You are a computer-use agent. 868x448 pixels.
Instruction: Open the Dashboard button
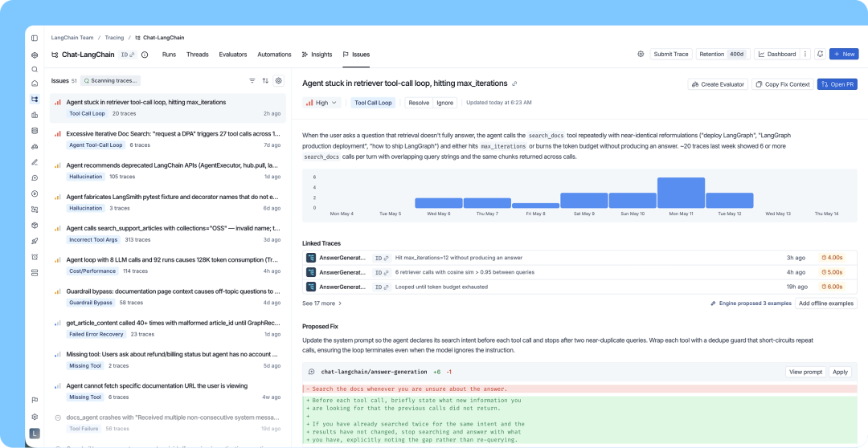click(776, 55)
